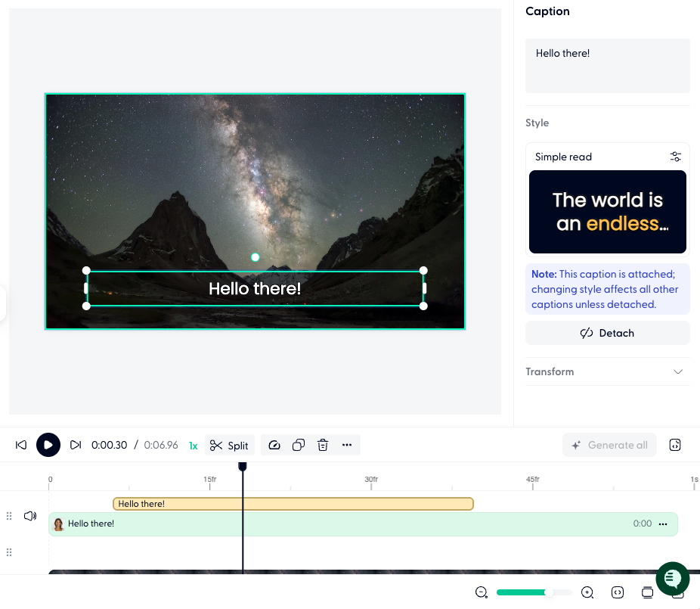Open the caption style settings sliders icon

pyautogui.click(x=675, y=157)
